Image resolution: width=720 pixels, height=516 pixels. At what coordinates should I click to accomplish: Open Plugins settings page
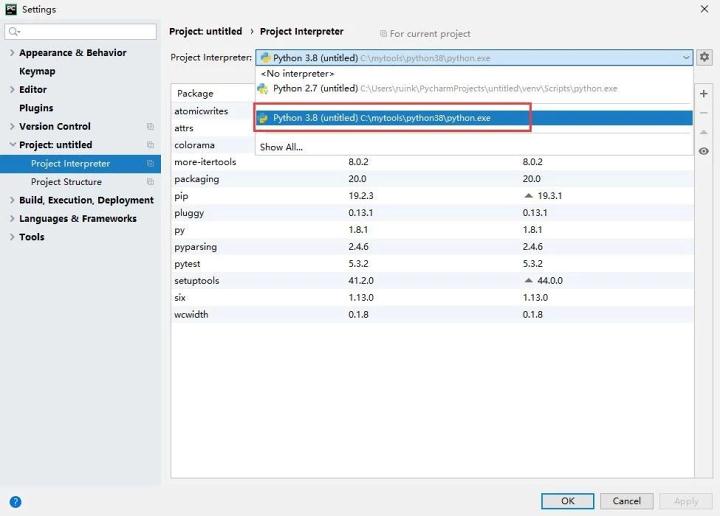point(36,108)
